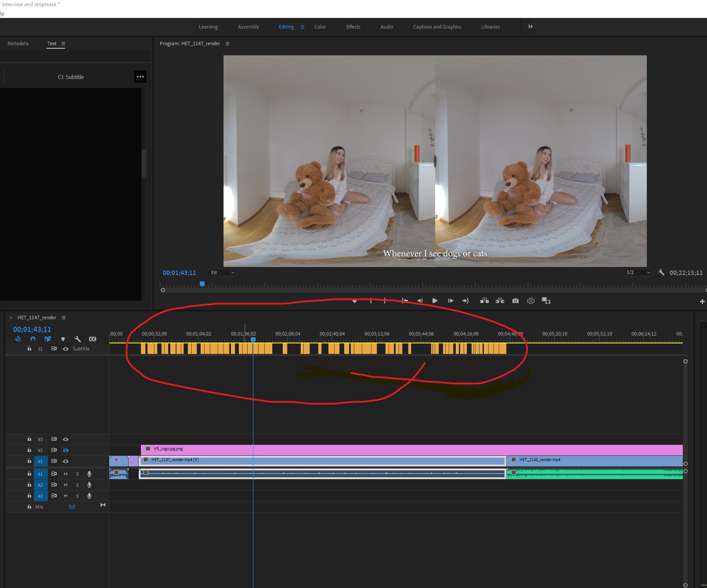Open the Metadata tab

tap(18, 43)
